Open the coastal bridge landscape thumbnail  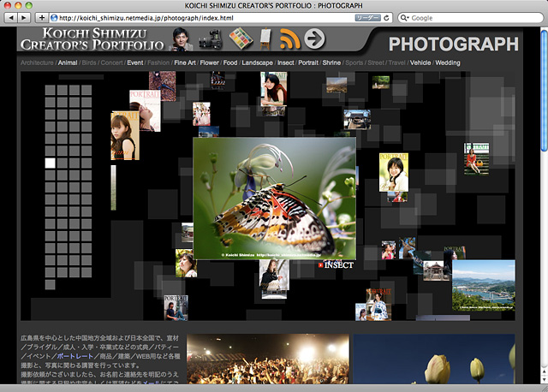click(x=483, y=285)
